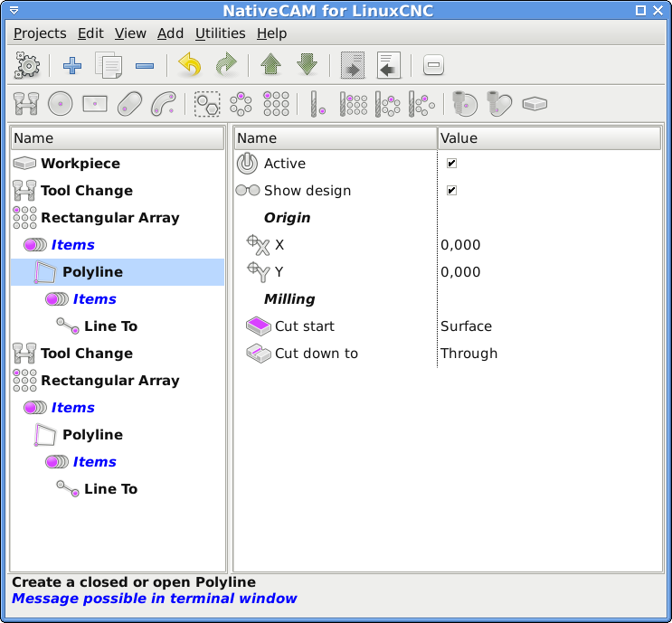Click the blue minus remove icon

(x=145, y=66)
